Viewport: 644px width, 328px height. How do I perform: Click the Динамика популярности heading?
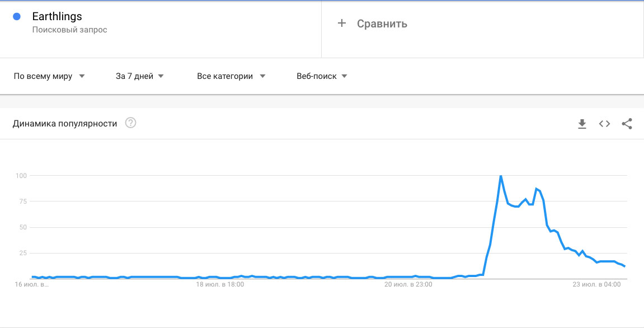pos(65,123)
